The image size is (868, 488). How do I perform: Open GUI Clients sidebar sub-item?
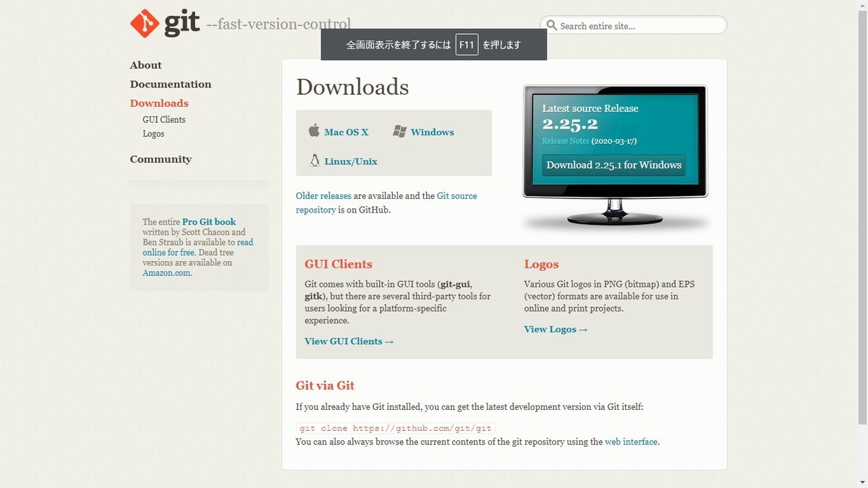tap(164, 119)
